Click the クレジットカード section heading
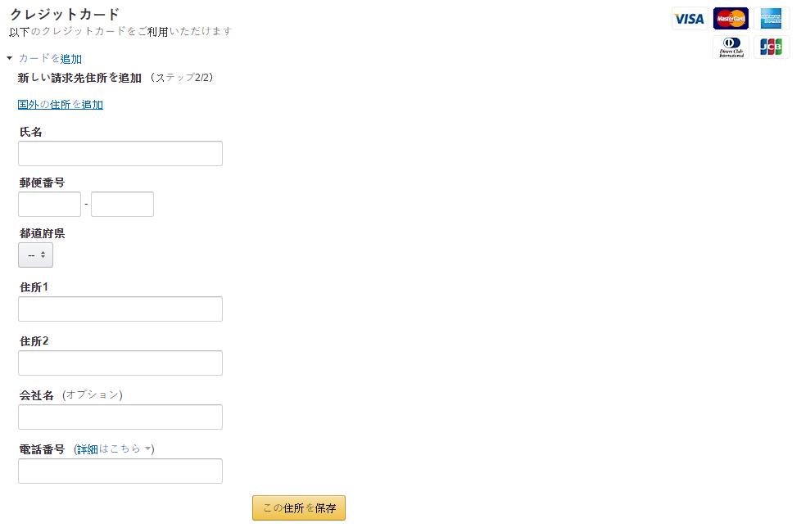Image resolution: width=801 pixels, height=532 pixels. click(x=65, y=14)
